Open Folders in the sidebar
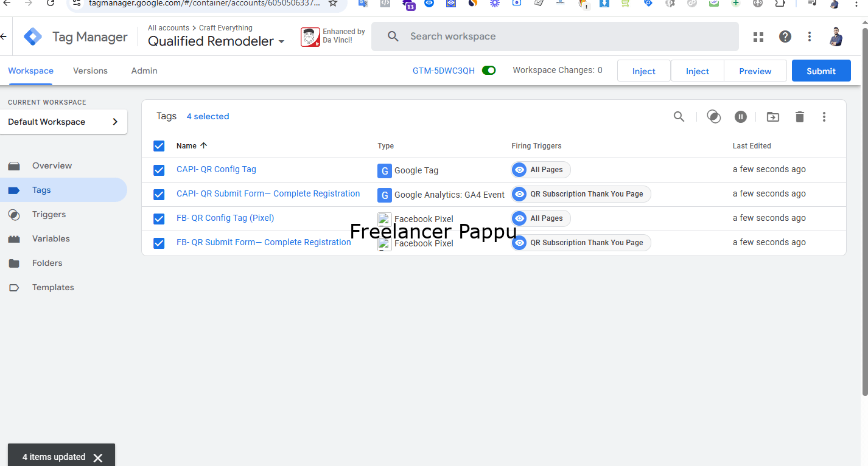Viewport: 868px width, 466px height. [63, 263]
